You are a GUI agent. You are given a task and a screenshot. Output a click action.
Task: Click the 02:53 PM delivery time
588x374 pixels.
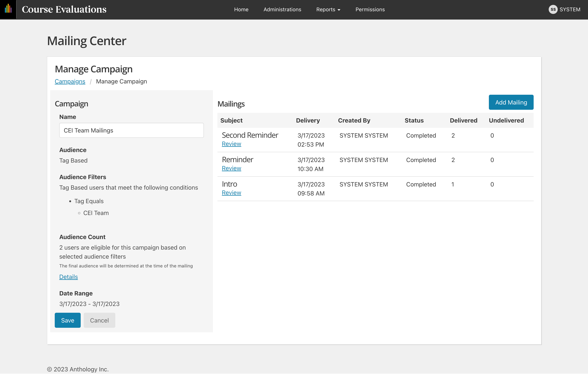click(x=311, y=144)
